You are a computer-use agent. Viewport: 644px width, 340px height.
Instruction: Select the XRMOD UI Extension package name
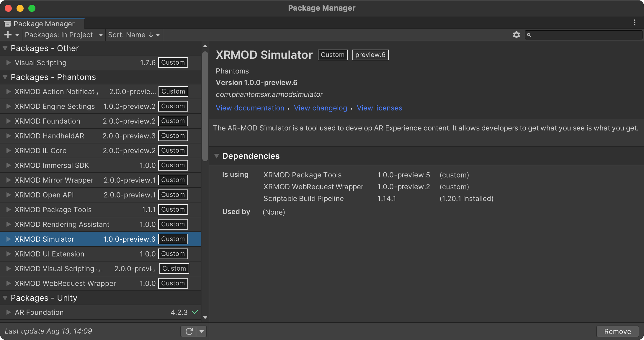point(50,254)
